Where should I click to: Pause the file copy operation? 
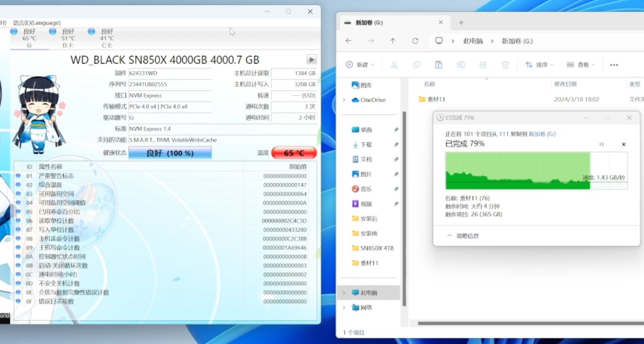[x=601, y=144]
